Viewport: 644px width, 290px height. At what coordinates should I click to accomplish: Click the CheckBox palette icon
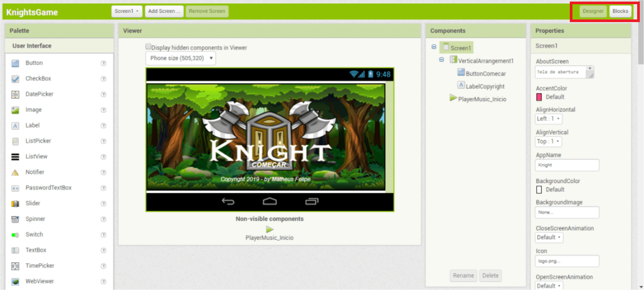pyautogui.click(x=15, y=79)
